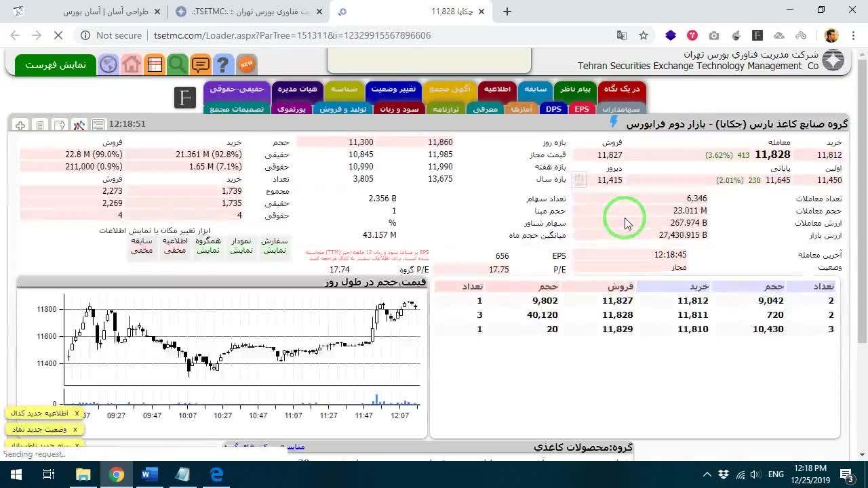Screen dimensions: 868x488
Task: Open Microsoft Word from the taskbar
Action: [x=149, y=474]
